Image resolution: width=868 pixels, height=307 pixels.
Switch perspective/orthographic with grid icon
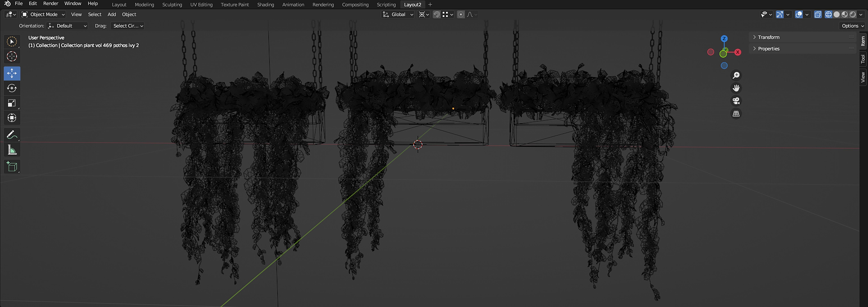point(736,114)
